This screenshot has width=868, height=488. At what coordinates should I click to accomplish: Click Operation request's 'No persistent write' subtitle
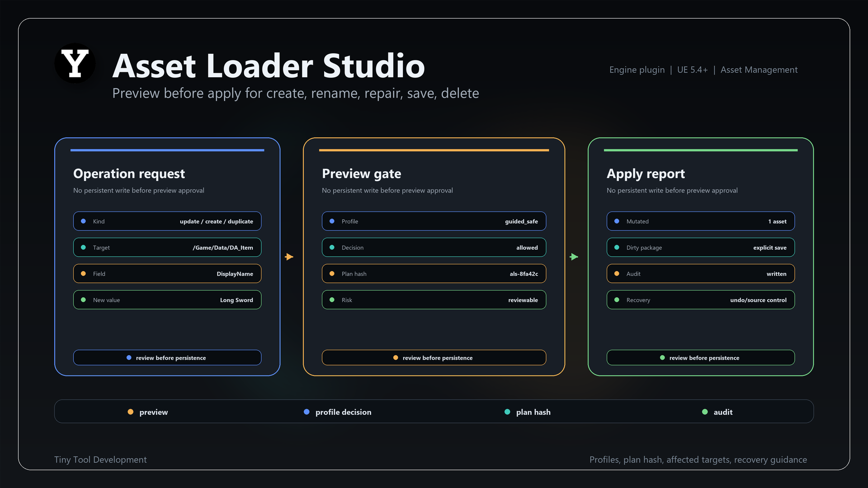click(x=139, y=191)
